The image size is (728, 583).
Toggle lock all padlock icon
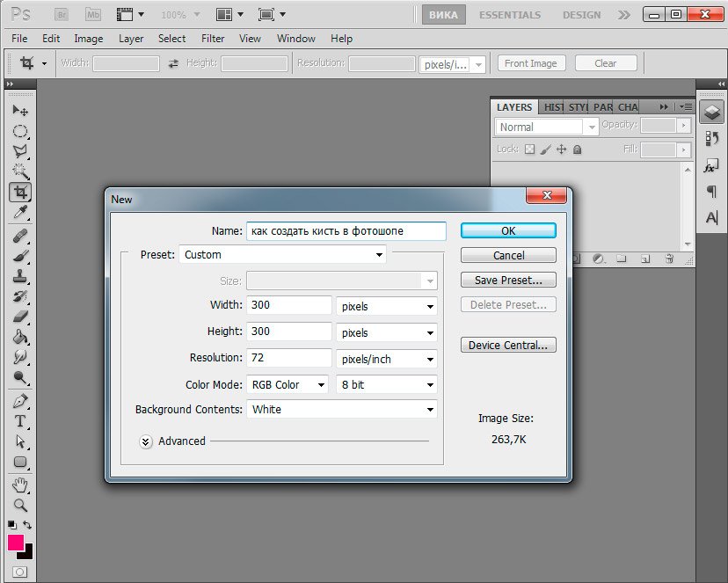click(577, 149)
